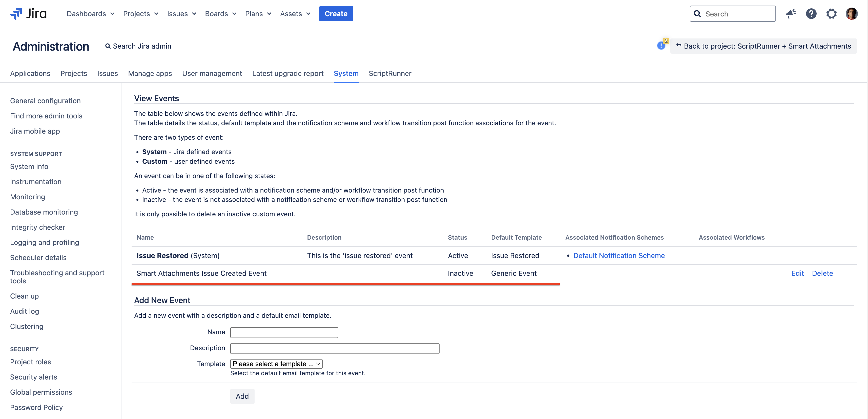Viewport: 868px width, 419px height.
Task: Open Scheduler details link
Action: coord(38,257)
